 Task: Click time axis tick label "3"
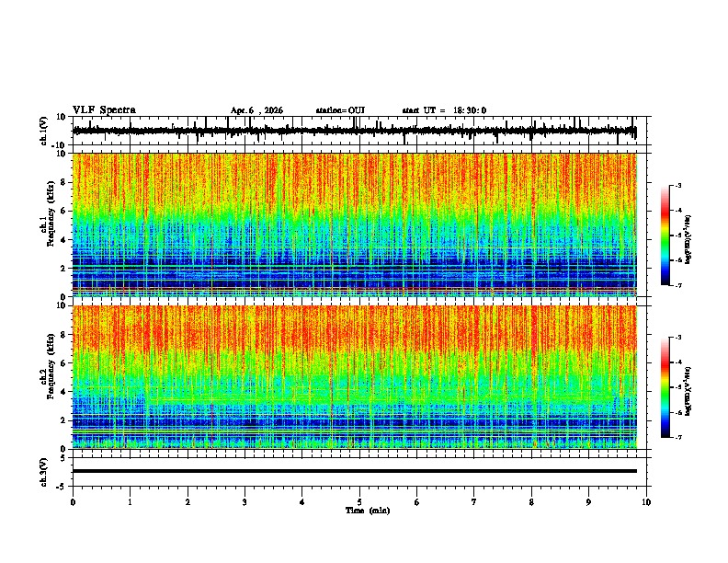(x=245, y=502)
